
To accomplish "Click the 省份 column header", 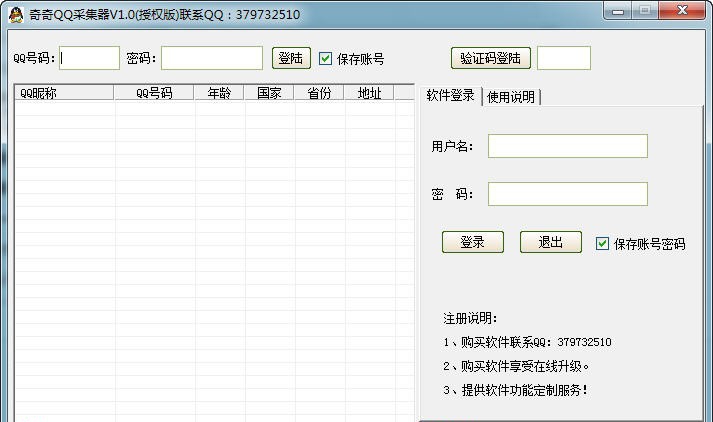I will click(319, 93).
